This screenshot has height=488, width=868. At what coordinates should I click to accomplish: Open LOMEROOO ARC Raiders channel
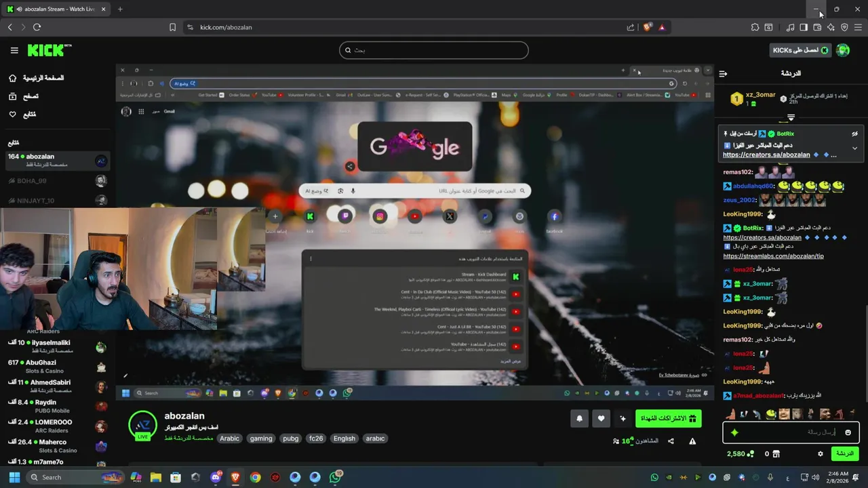click(57, 426)
